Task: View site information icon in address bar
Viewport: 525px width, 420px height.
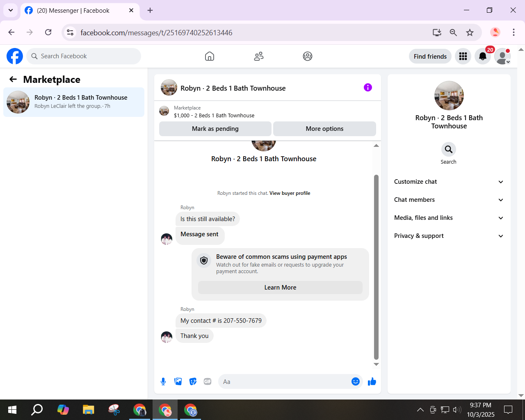Action: tap(71, 32)
